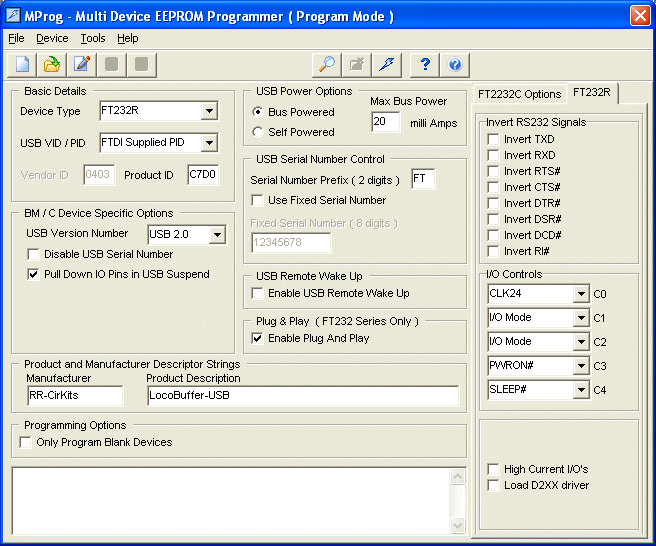Viewport: 656px width, 546px height.
Task: Click the round About help icon
Action: click(455, 65)
